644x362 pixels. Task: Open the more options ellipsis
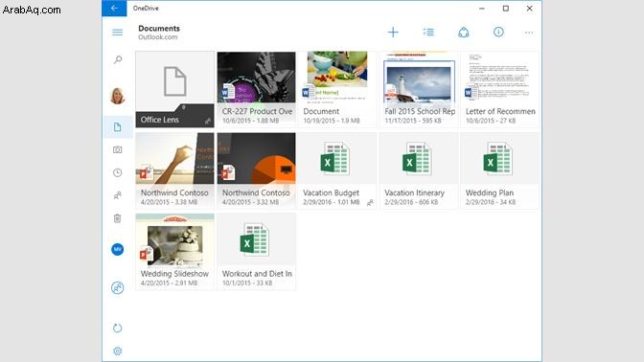click(529, 33)
